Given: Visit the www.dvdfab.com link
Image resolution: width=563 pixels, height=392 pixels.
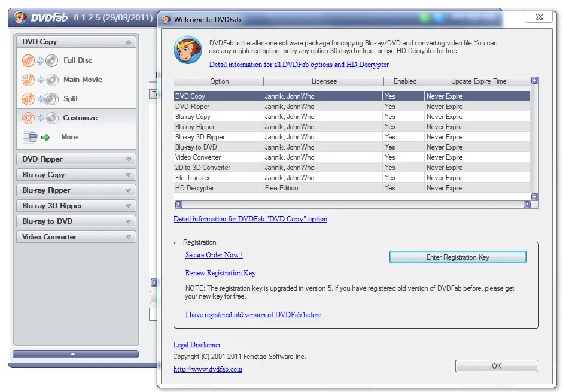Looking at the screenshot, I should [x=208, y=369].
